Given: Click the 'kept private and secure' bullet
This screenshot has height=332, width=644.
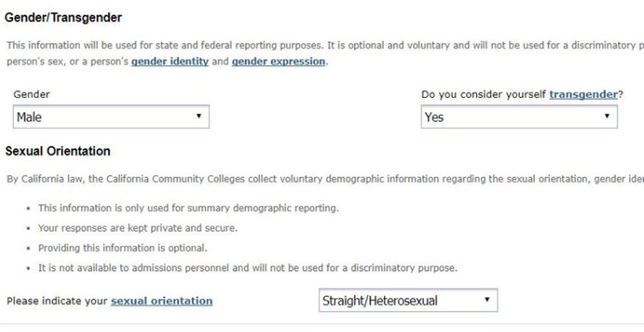Looking at the screenshot, I should pos(138,228).
